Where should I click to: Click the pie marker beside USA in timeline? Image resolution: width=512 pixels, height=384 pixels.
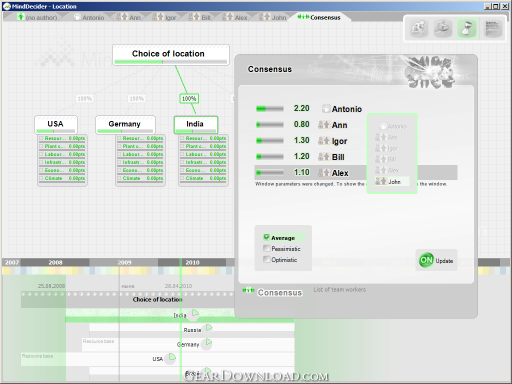172,357
